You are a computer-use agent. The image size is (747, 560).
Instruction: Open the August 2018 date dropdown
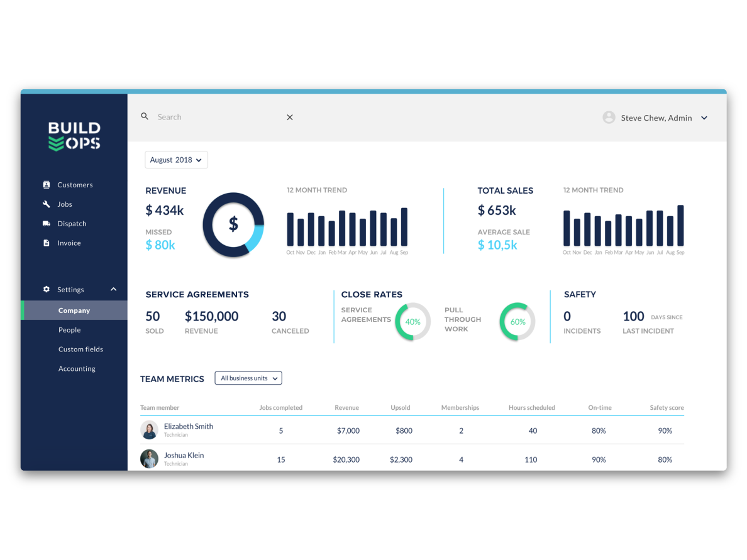(x=176, y=160)
